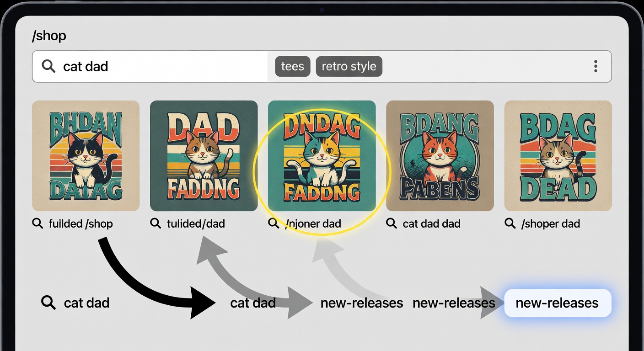This screenshot has height=351, width=644.
Task: Click 'cat dad' text beside bottom magnifier
Action: (x=86, y=303)
